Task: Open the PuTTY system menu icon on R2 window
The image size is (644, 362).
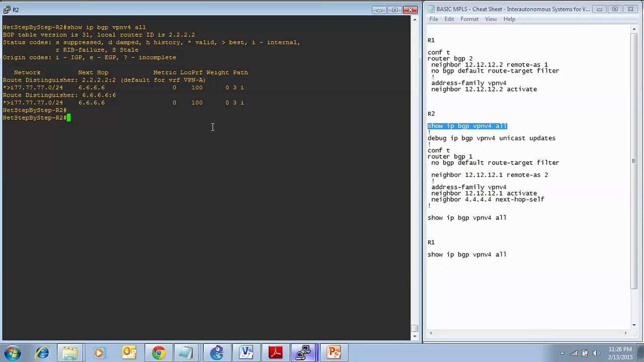Action: tap(7, 10)
